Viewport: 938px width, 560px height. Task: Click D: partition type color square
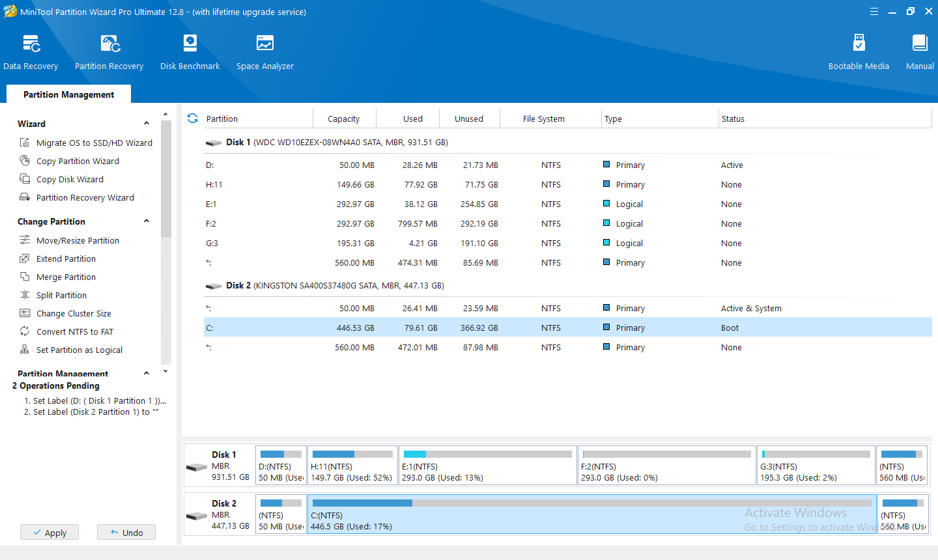click(x=607, y=165)
